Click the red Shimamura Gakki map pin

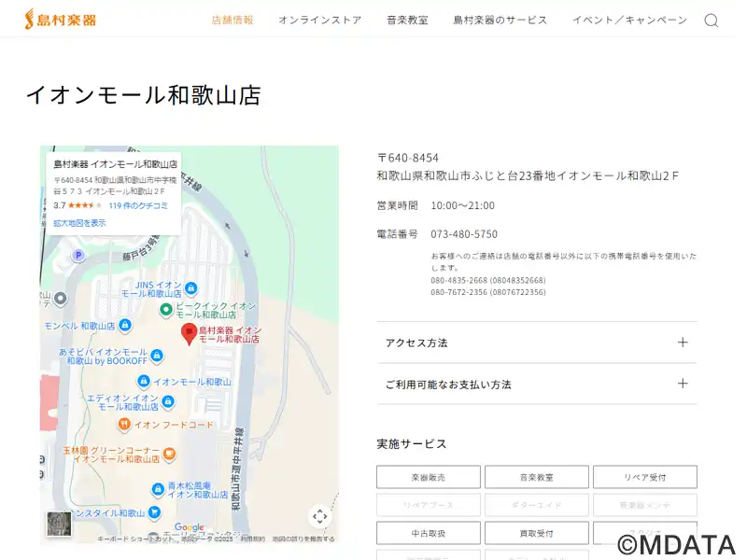click(189, 333)
